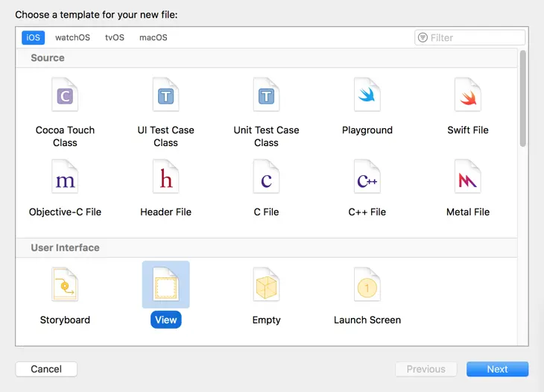This screenshot has width=544, height=392.
Task: Pick the Empty interface template
Action: pos(266,285)
